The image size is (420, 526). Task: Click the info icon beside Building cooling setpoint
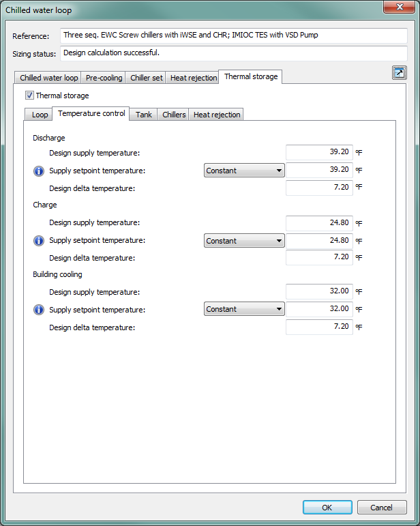coord(39,310)
